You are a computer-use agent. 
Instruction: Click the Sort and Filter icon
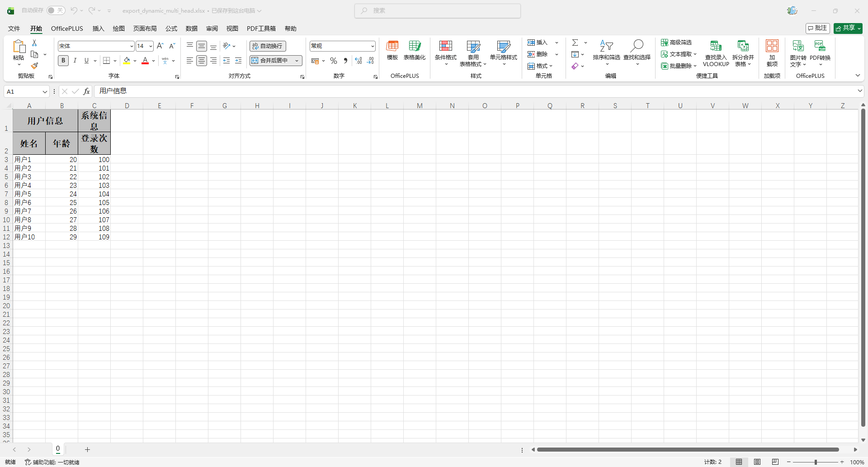point(606,46)
